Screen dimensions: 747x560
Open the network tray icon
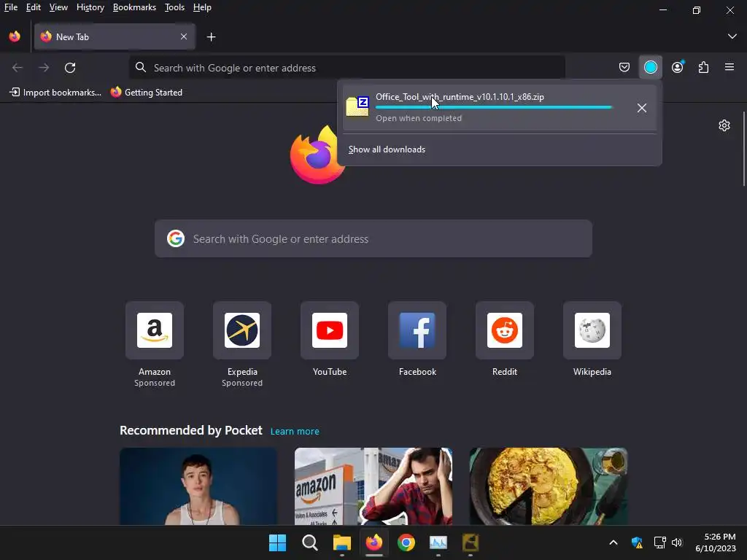(x=659, y=542)
